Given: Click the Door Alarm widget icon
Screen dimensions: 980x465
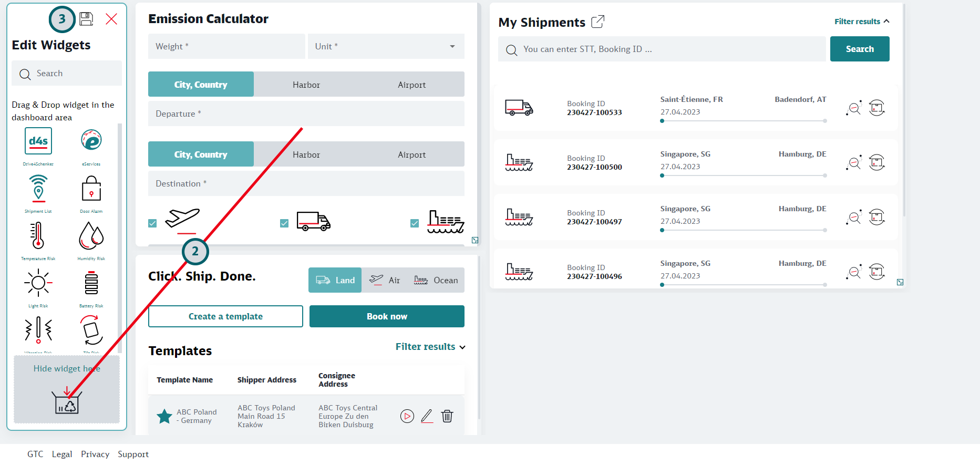Looking at the screenshot, I should click(91, 189).
